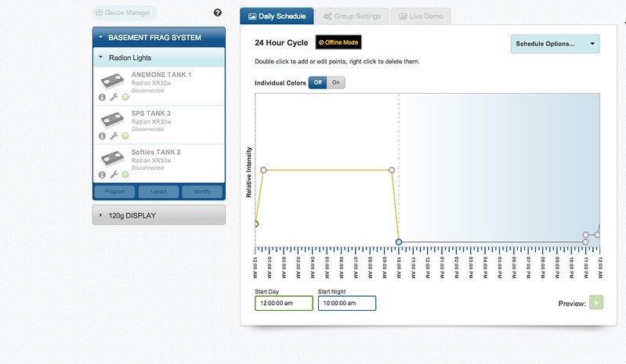Switch to the Group Settings tab
626x364 pixels.
tap(352, 16)
